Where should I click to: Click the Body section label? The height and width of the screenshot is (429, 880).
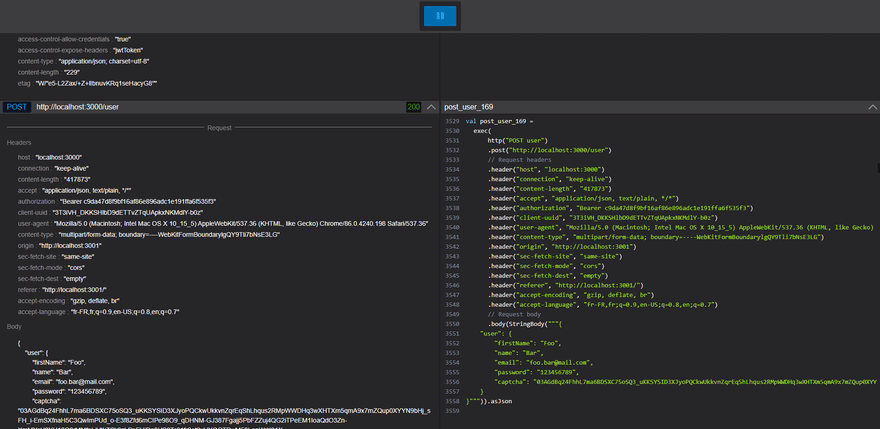[x=13, y=326]
